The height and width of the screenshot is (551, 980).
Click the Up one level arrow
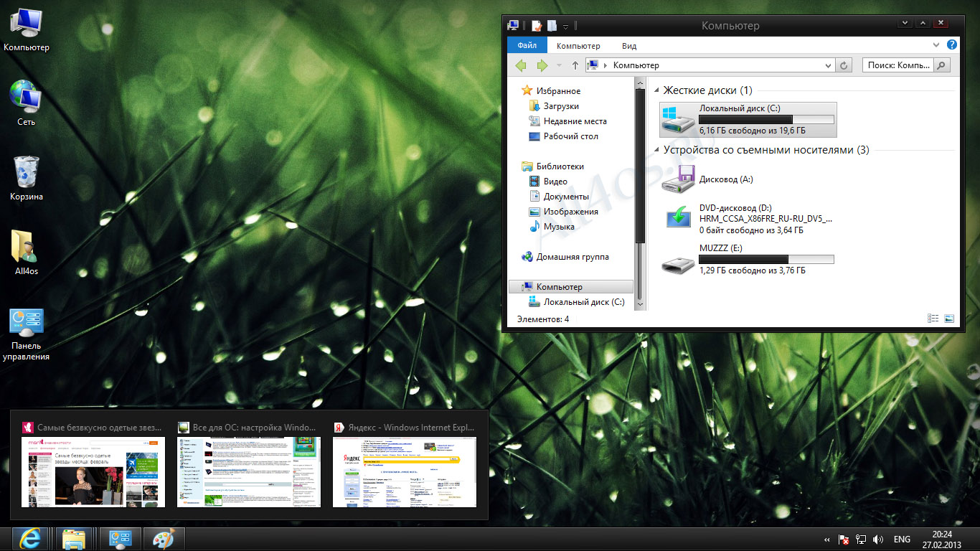coord(575,65)
